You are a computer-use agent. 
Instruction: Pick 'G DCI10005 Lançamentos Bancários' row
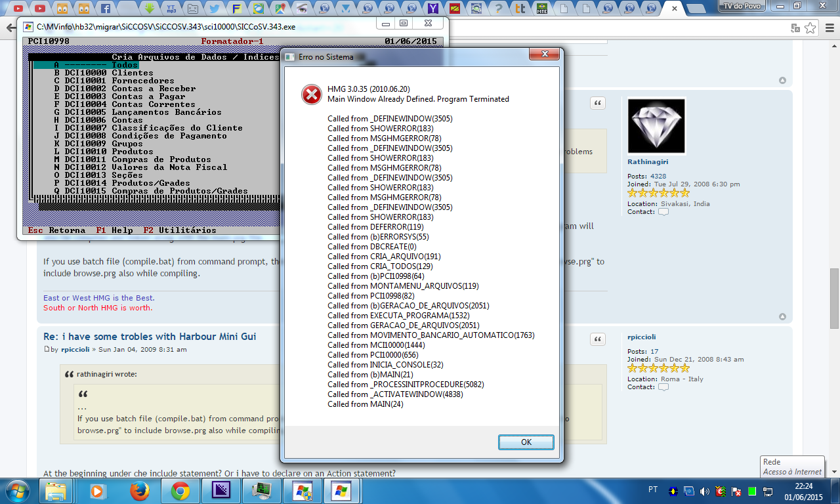coord(138,112)
